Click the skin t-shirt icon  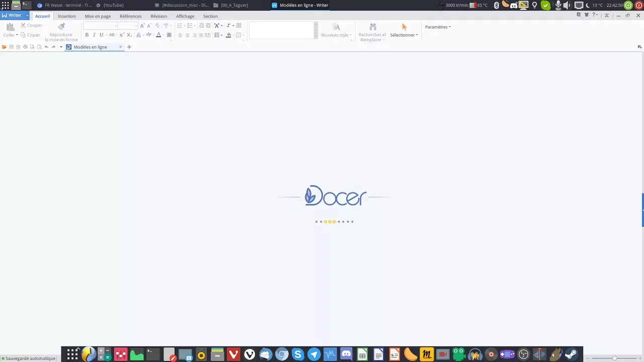pyautogui.click(x=586, y=15)
